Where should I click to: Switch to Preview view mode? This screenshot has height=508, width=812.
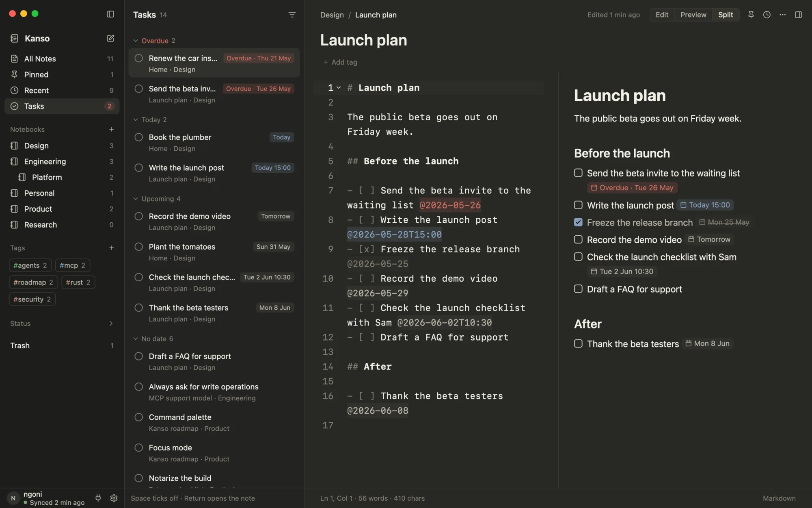[x=693, y=15]
